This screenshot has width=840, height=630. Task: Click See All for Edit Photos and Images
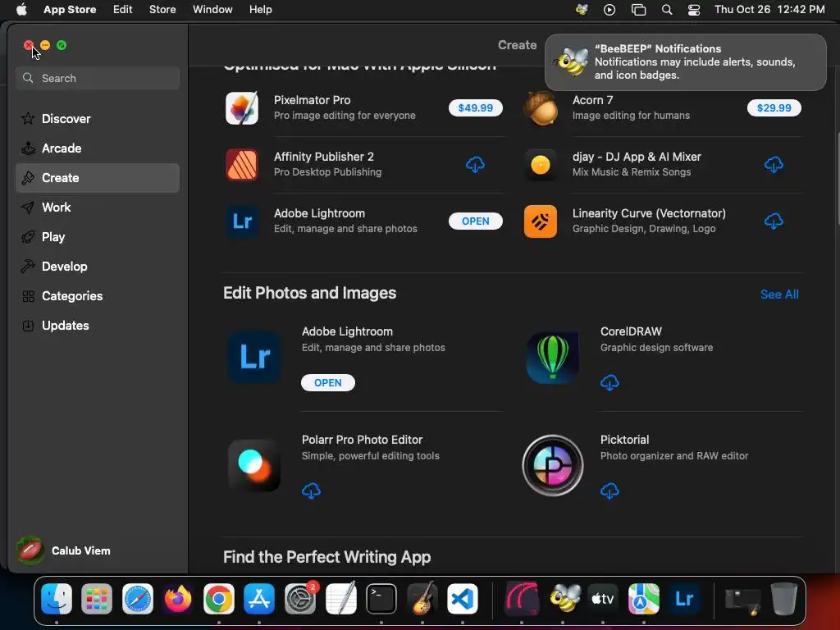coord(779,294)
